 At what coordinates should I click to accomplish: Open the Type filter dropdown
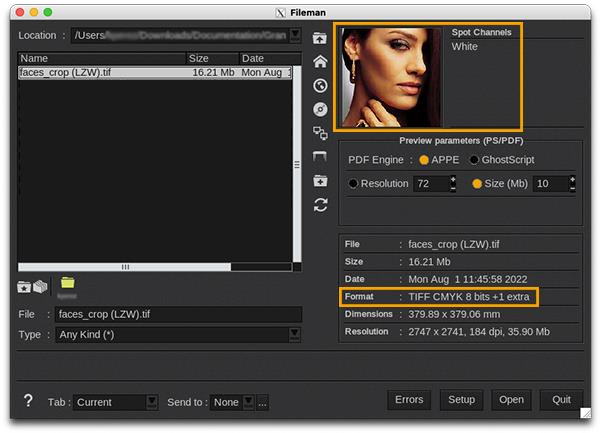pyautogui.click(x=294, y=334)
